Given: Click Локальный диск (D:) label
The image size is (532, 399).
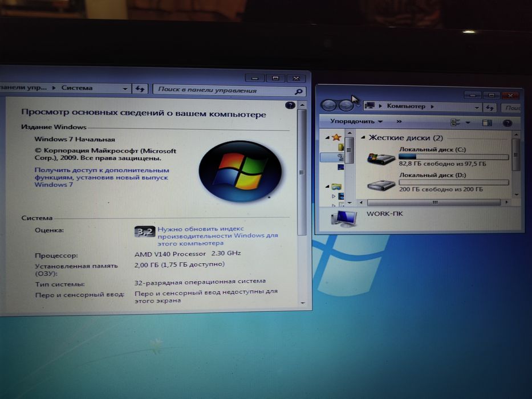Looking at the screenshot, I should point(432,175).
